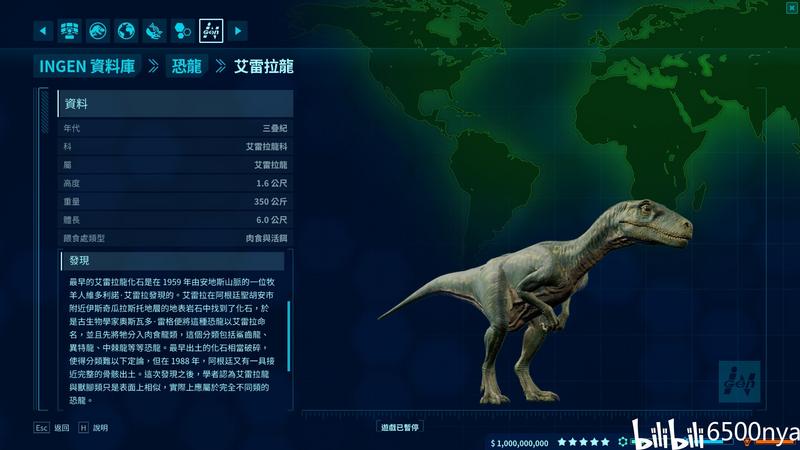Select the InGen database tab icon
Image resolution: width=800 pixels, height=450 pixels.
pos(211,31)
